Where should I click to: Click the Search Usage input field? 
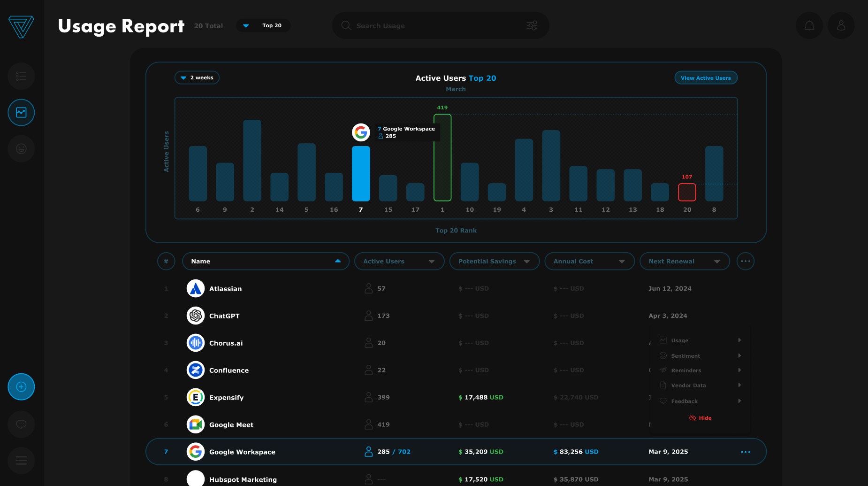click(439, 25)
